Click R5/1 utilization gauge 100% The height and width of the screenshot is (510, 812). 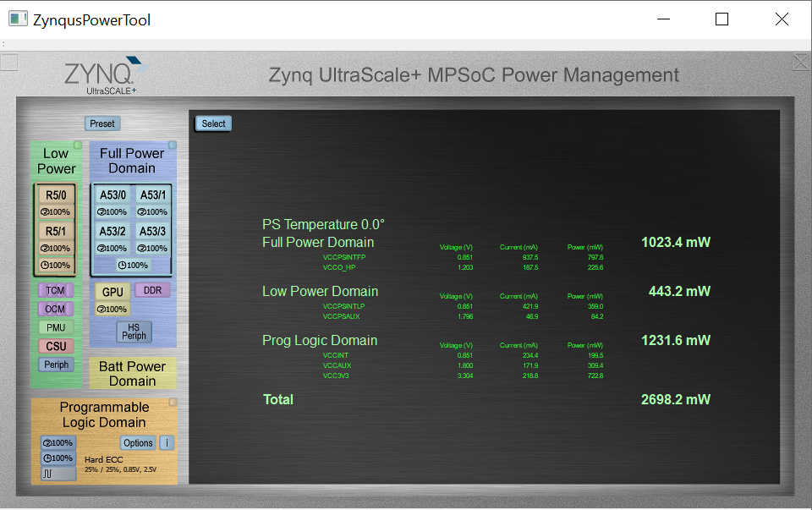click(56, 249)
